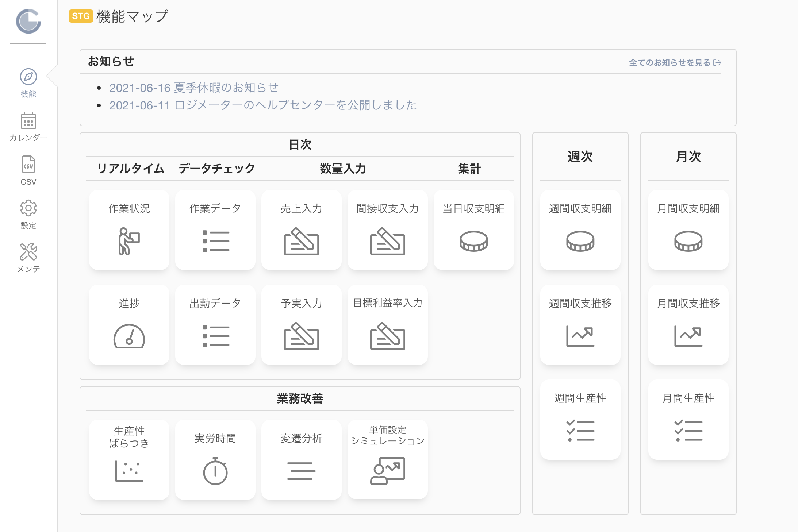The height and width of the screenshot is (532, 798).
Task: Open the ヘルプセンター公開 notice link
Action: tap(263, 105)
